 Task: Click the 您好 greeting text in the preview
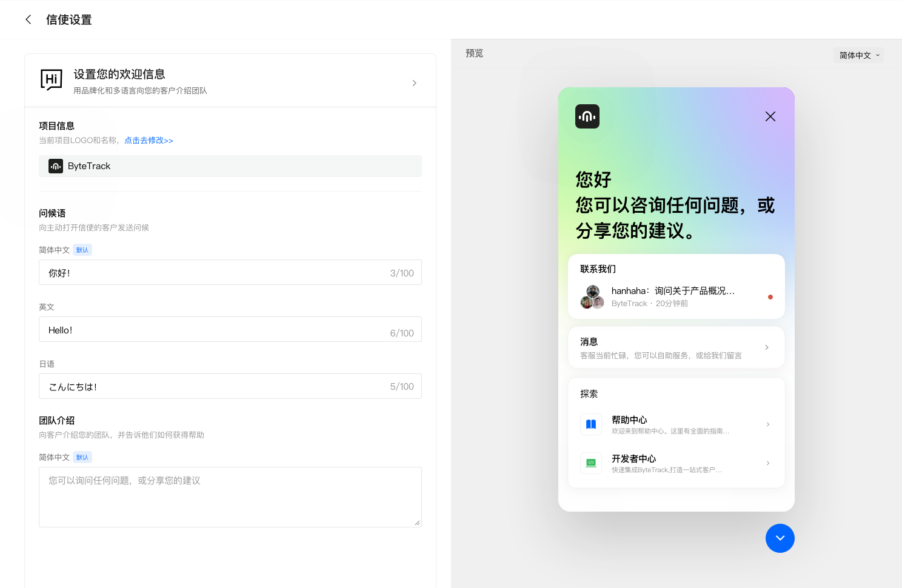593,179
